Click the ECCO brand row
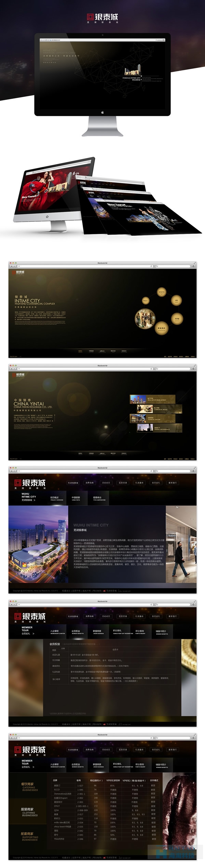 tap(105, 790)
